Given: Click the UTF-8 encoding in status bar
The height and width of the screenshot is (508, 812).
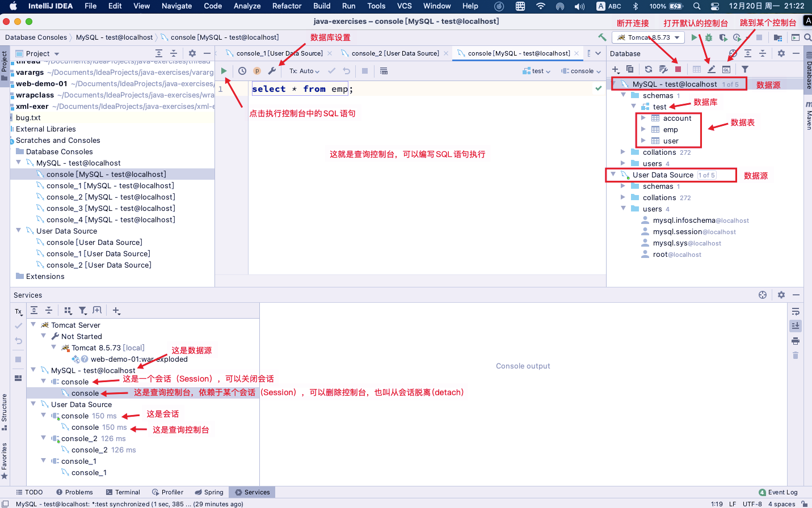Looking at the screenshot, I should tap(752, 503).
